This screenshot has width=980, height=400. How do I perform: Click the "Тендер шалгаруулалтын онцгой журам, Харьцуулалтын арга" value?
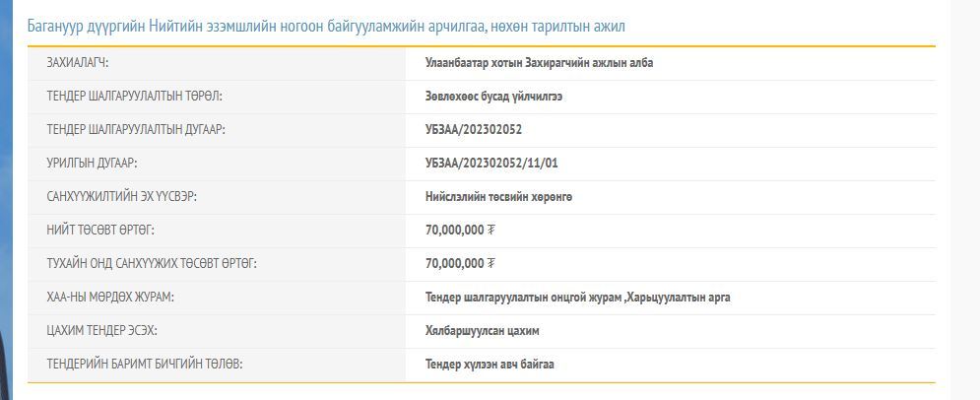[x=577, y=298]
